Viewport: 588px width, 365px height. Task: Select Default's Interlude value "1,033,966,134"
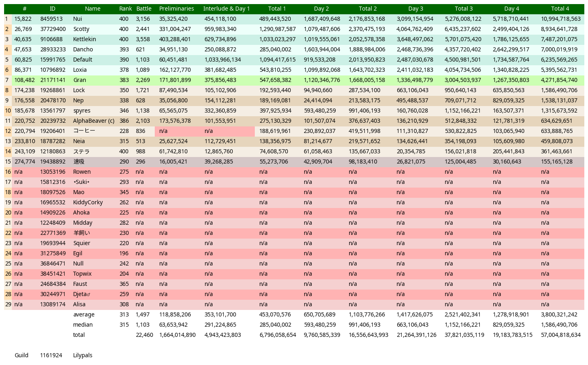[x=223, y=60]
